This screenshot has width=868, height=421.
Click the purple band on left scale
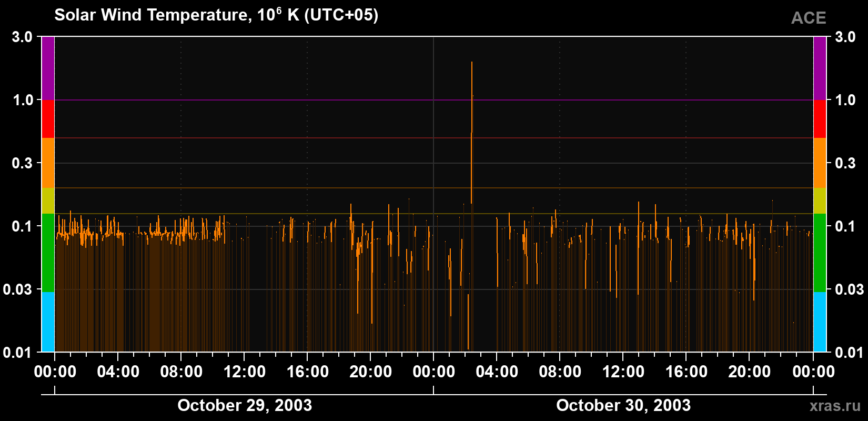pos(48,68)
